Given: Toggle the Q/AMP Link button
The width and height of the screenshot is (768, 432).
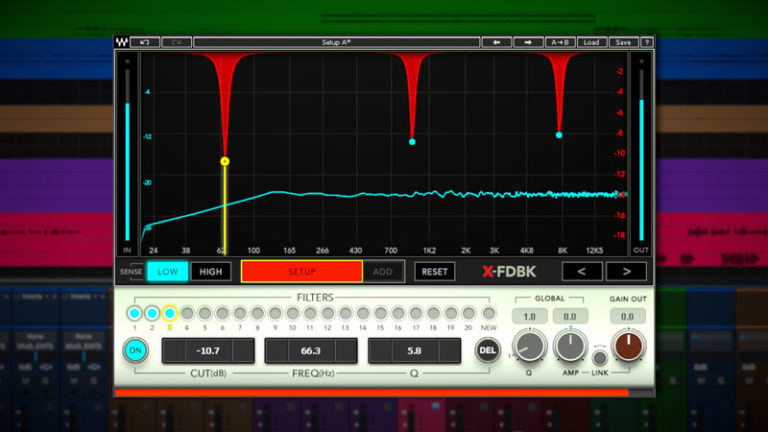Looking at the screenshot, I should [x=599, y=357].
